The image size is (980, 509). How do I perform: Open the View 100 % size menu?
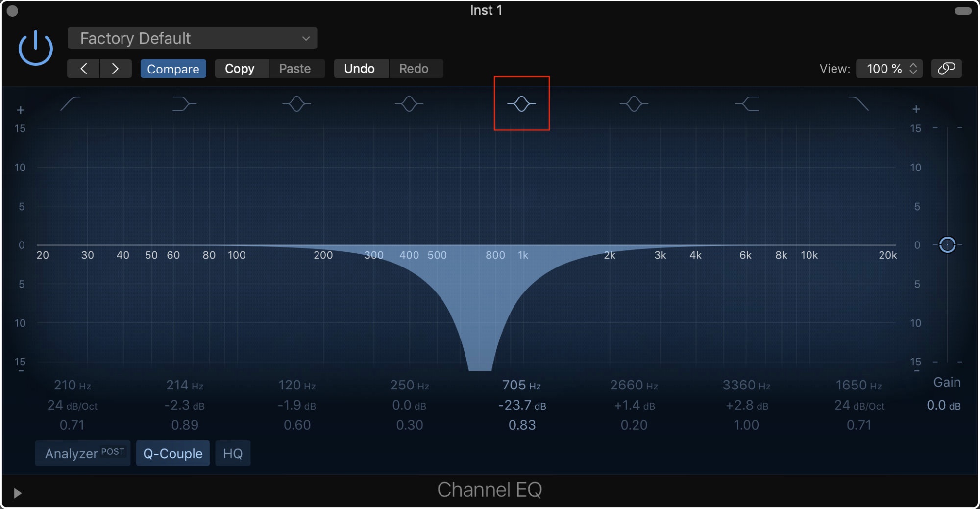(x=889, y=69)
